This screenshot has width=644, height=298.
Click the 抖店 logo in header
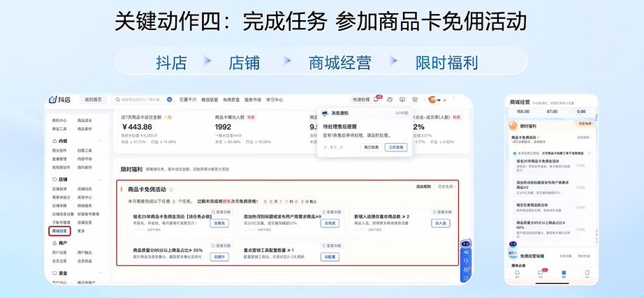coord(59,100)
